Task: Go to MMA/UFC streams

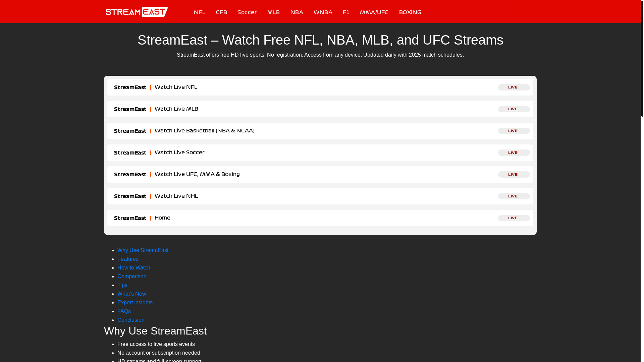Action: 374,12
